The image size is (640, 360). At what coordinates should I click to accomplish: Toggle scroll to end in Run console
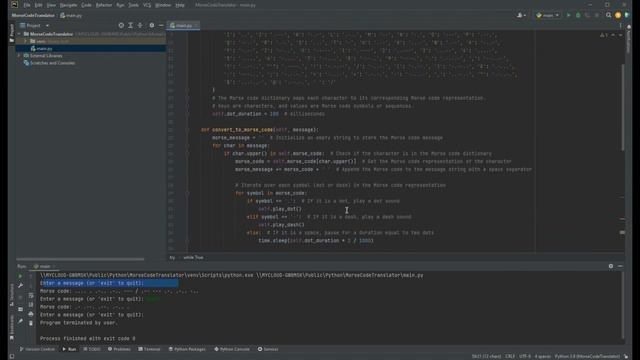point(31,304)
